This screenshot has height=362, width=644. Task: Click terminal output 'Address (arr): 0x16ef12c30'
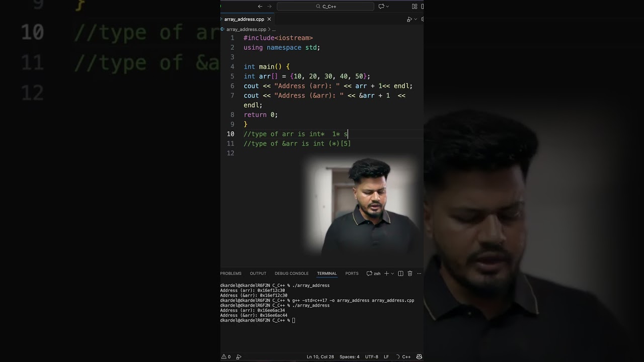[253, 291]
